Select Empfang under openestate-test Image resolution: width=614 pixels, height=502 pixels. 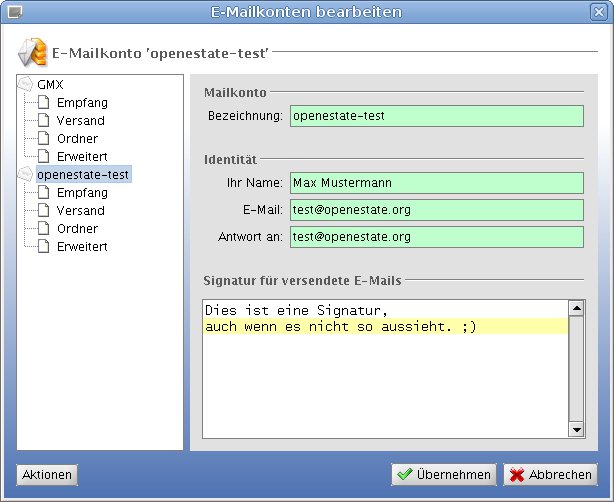(x=82, y=193)
